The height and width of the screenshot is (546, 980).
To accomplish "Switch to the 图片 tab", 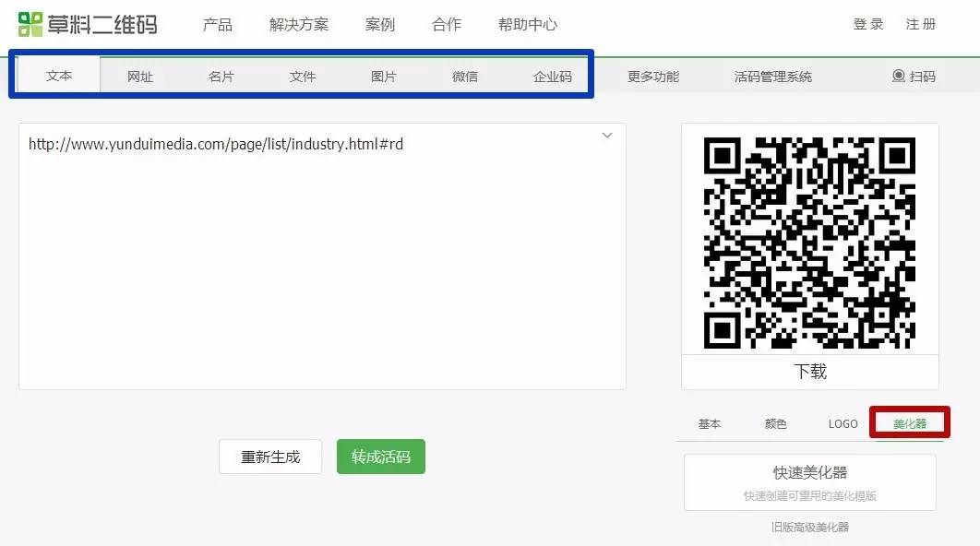I will 384,76.
